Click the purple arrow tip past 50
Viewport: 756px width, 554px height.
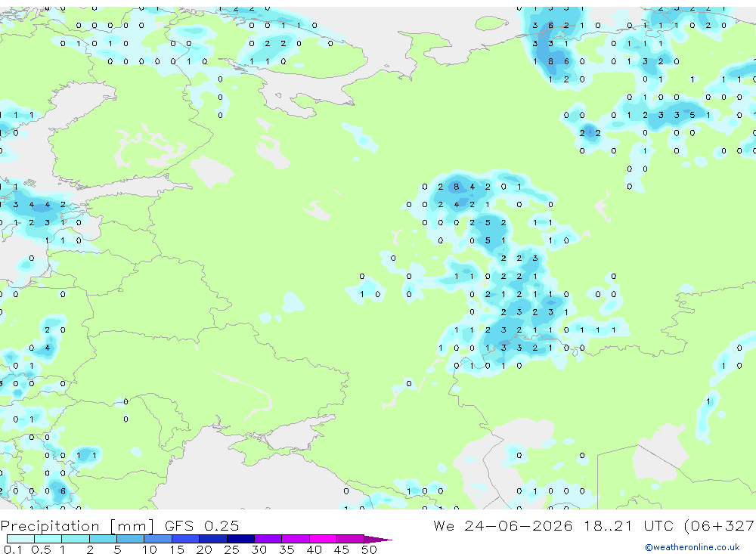coord(377,540)
